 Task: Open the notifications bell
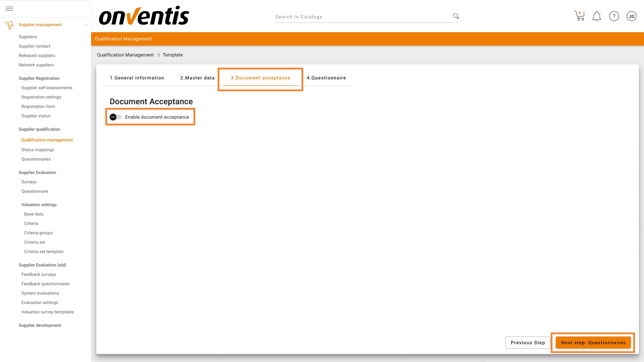coord(596,16)
